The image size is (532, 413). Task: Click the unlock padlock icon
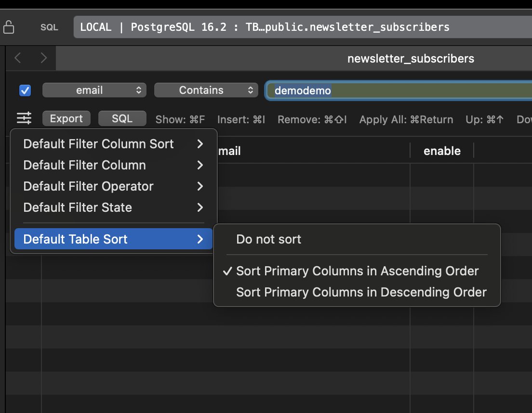point(9,27)
